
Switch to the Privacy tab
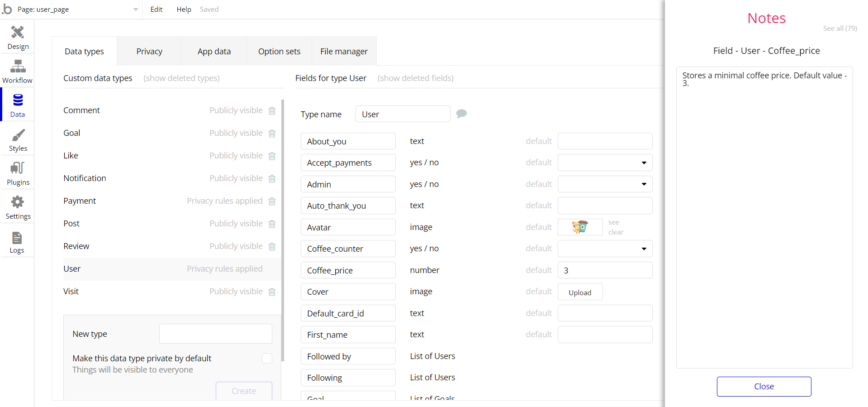click(x=149, y=52)
